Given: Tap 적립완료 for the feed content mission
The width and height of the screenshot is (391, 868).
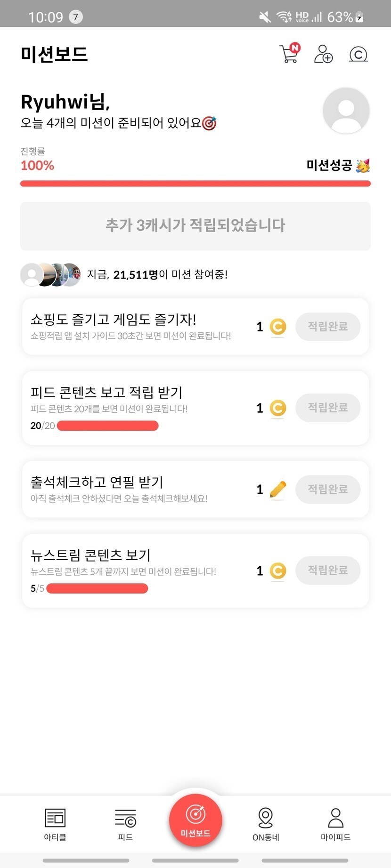Looking at the screenshot, I should tap(327, 408).
